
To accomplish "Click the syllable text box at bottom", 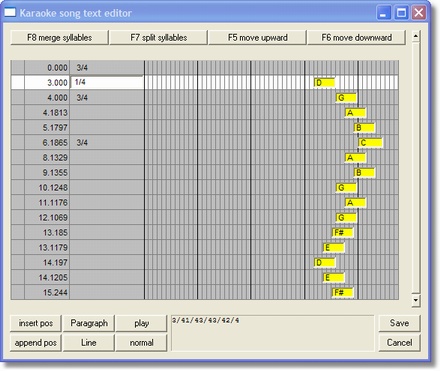I will 272,333.
